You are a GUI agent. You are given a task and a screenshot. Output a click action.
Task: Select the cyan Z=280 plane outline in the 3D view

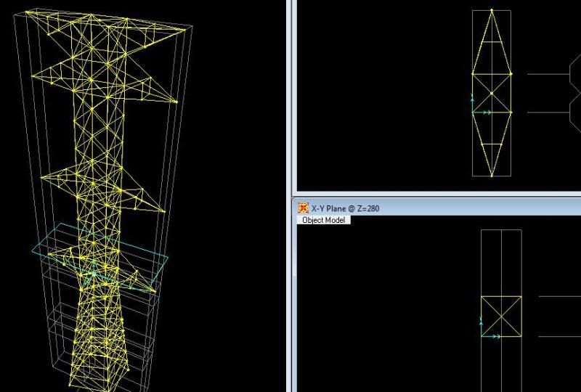(x=100, y=258)
